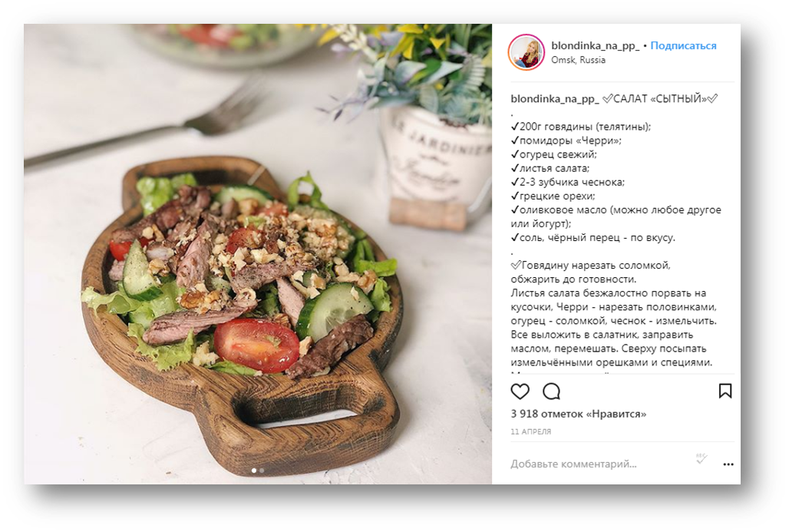Click the ingredient line помидоры «Черри»
Image resolution: width=789 pixels, height=532 pixels.
coord(566,140)
